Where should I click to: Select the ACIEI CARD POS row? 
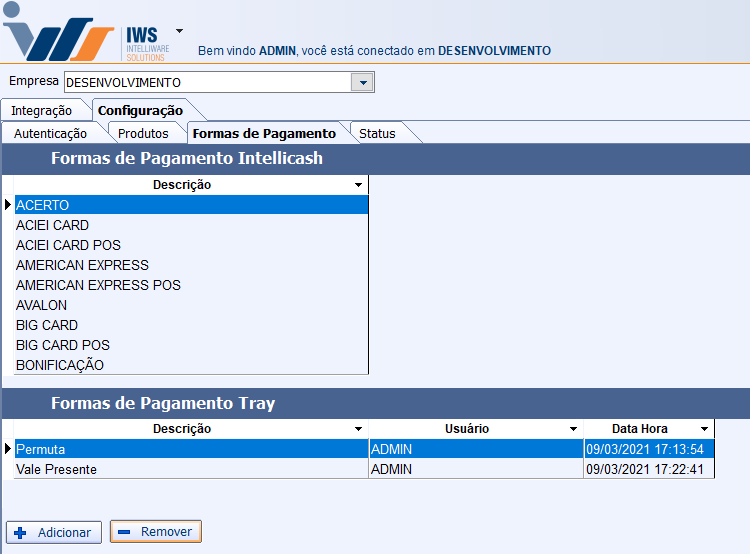(191, 245)
